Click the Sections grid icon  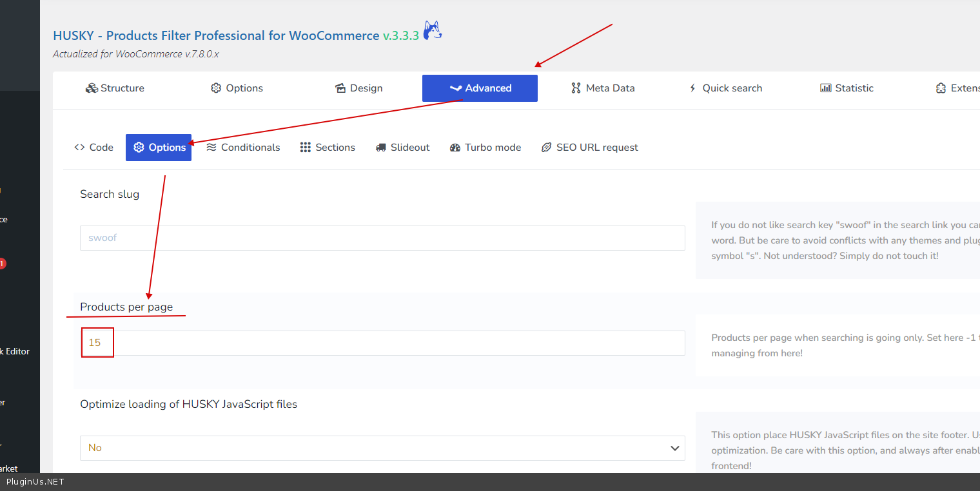(x=306, y=148)
